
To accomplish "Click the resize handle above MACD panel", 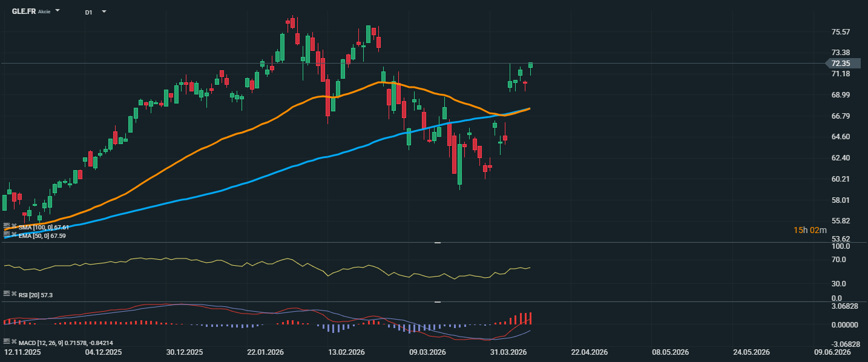I will tap(438, 301).
